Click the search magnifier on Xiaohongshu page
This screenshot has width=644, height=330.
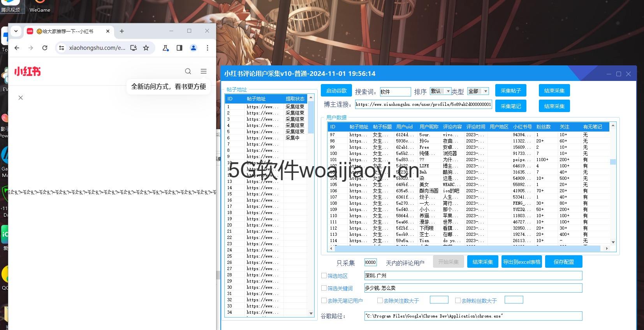coord(188,71)
